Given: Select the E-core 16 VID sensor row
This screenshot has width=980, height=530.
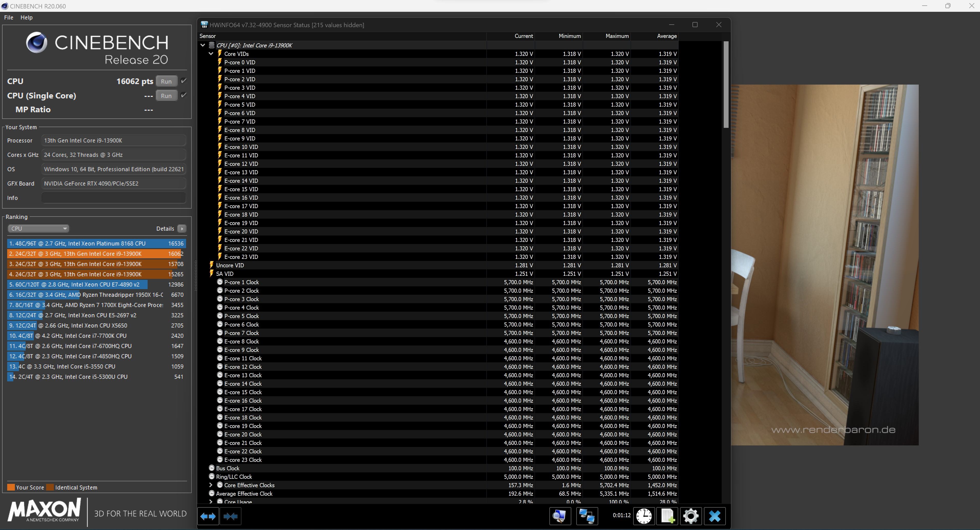Looking at the screenshot, I should (x=438, y=197).
